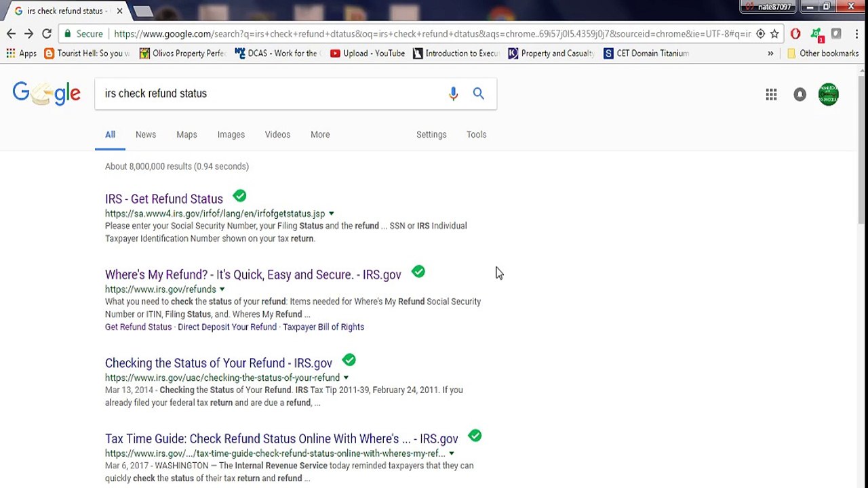
Task: Open the Taxpayer Bill of Rights sublink
Action: [323, 327]
